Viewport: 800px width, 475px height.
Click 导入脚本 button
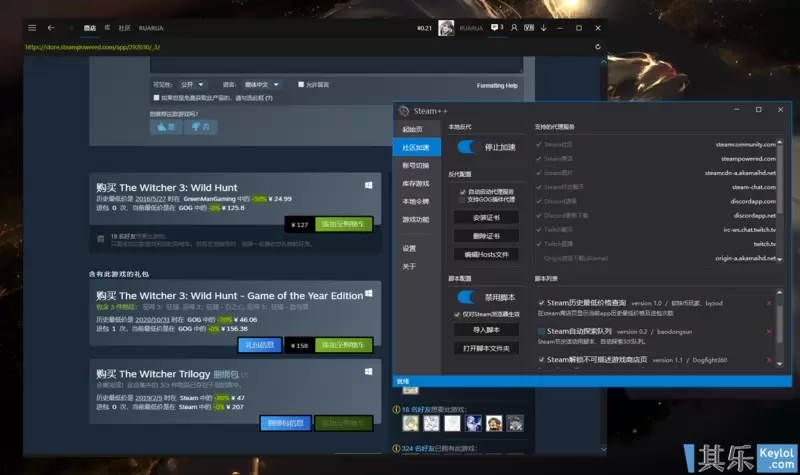coord(486,330)
